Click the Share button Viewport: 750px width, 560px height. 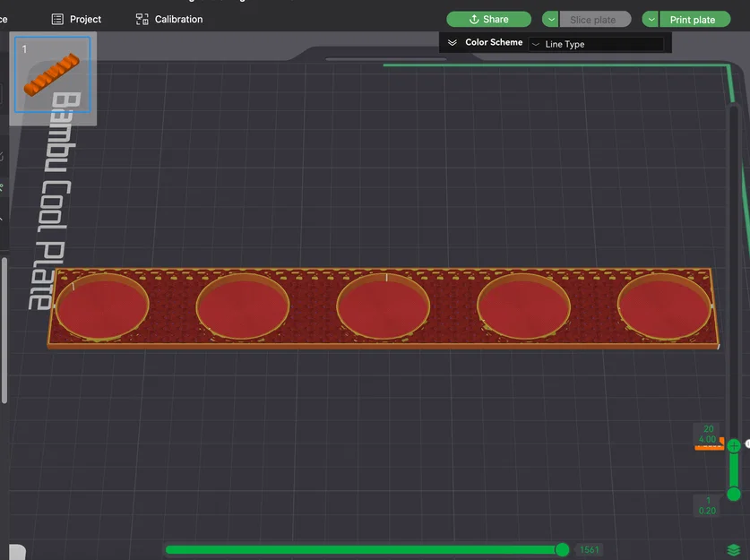(489, 19)
